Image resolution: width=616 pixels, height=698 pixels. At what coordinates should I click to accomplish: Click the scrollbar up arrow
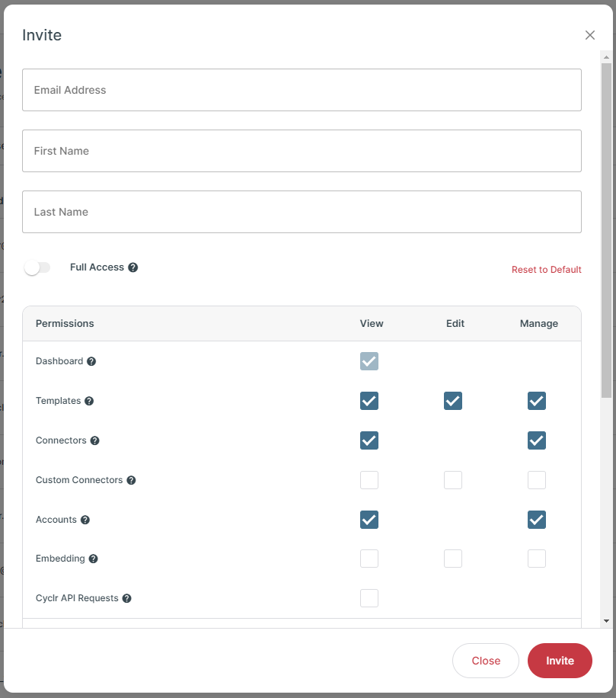606,57
